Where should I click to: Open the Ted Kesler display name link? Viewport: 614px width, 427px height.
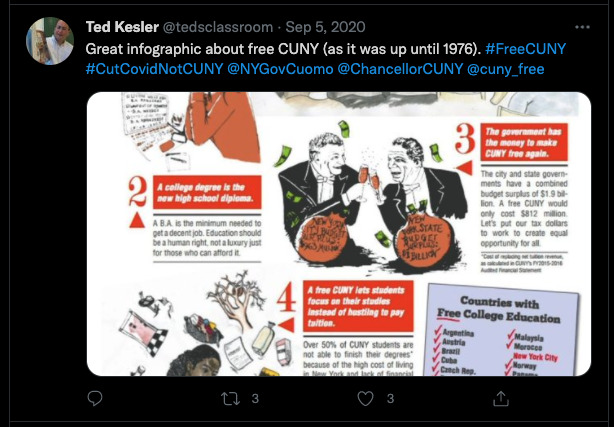122,27
